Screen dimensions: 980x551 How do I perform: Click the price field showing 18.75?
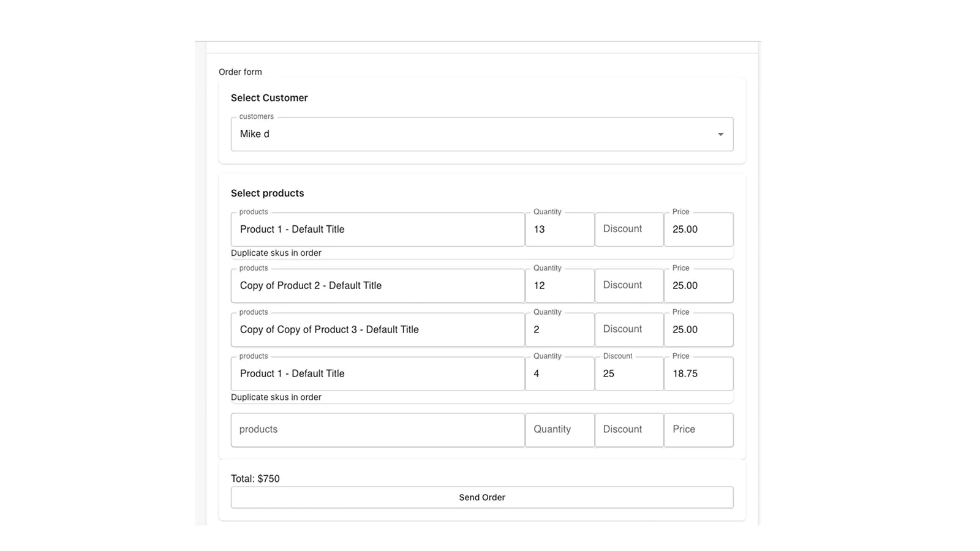point(698,374)
